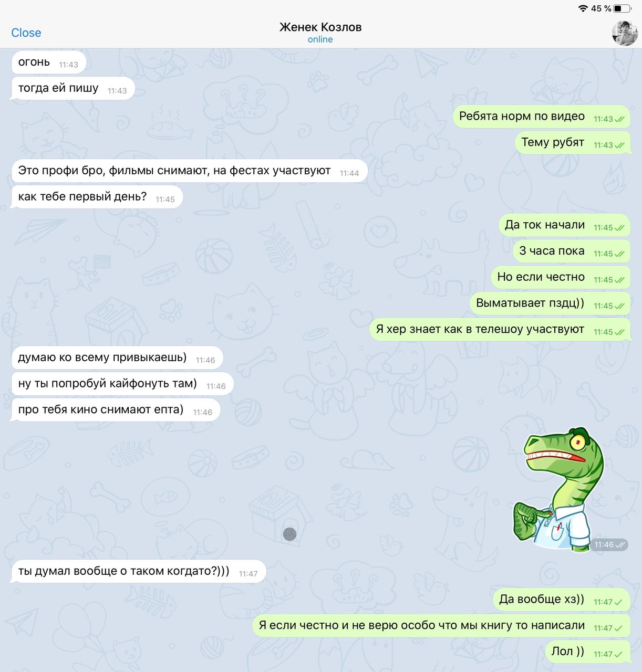
Task: Tap the message 'Это профи бро, фильмы снимают'
Action: tap(189, 171)
